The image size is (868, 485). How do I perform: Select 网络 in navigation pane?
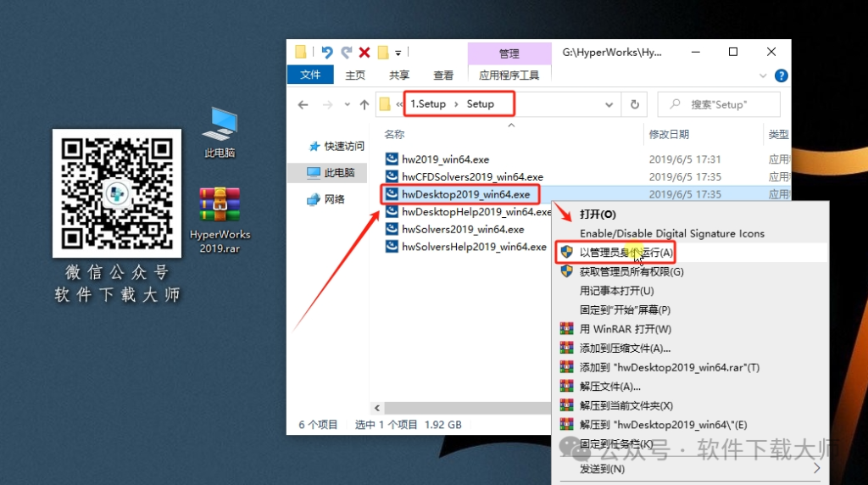pyautogui.click(x=326, y=199)
